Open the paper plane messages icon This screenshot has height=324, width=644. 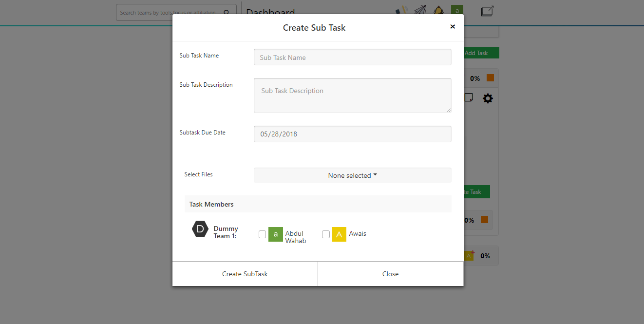[420, 10]
